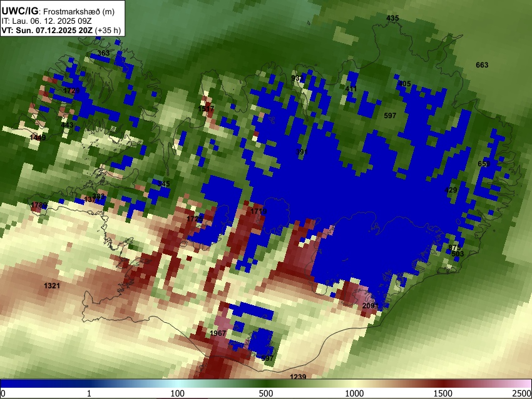The height and width of the screenshot is (399, 532).
Task: Select the 1789 value label
Action: (x=39, y=205)
